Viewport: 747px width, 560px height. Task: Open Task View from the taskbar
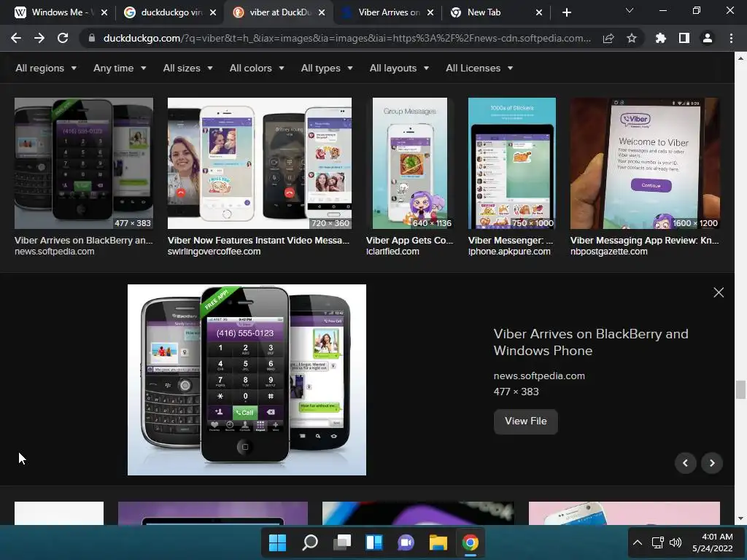pyautogui.click(x=341, y=542)
